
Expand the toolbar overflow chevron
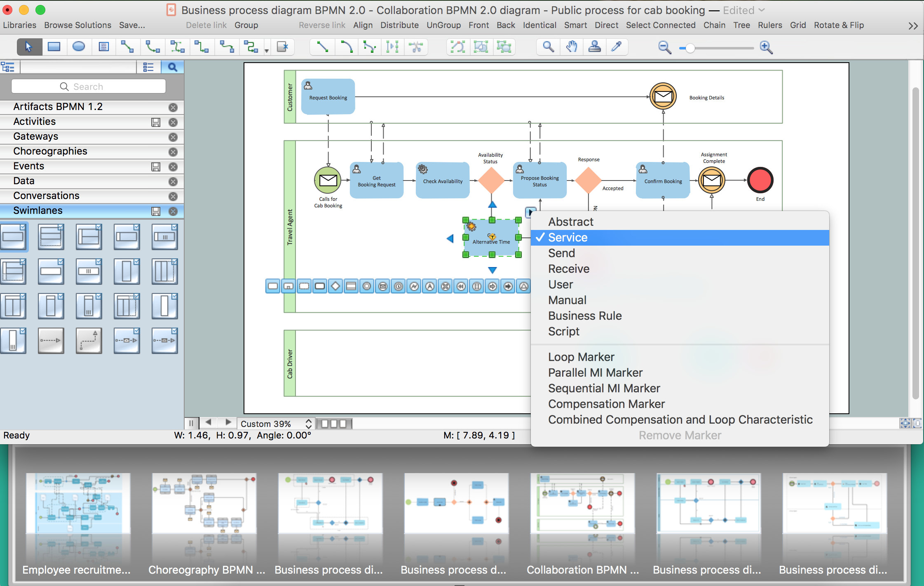click(913, 26)
